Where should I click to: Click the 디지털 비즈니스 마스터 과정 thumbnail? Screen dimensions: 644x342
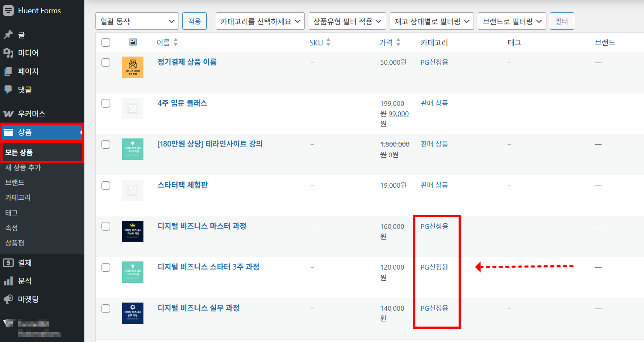(x=133, y=231)
